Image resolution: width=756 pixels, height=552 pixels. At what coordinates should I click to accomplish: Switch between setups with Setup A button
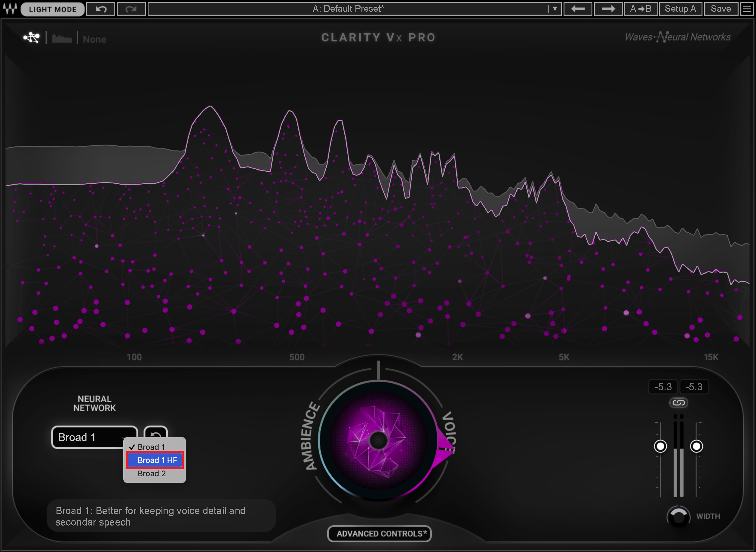point(681,9)
